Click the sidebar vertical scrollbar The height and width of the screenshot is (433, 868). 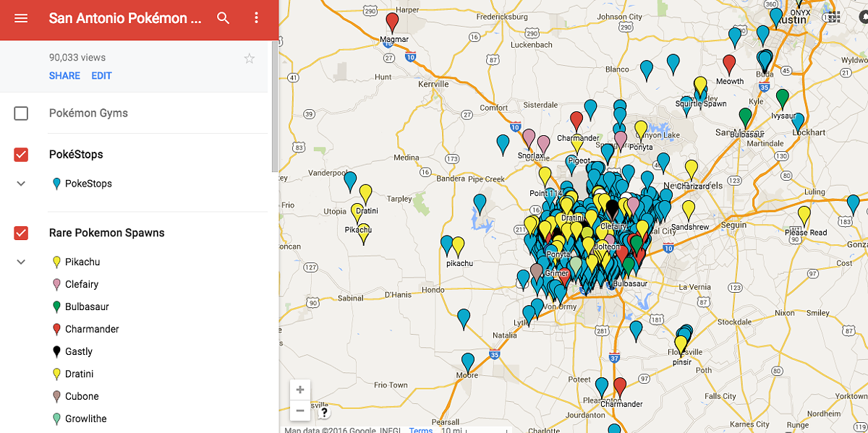click(274, 105)
